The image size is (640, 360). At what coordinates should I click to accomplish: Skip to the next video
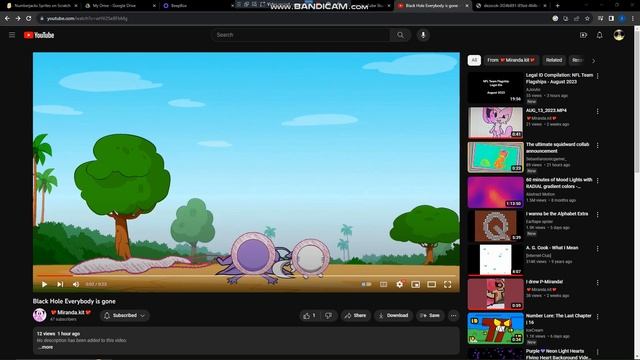(60, 284)
